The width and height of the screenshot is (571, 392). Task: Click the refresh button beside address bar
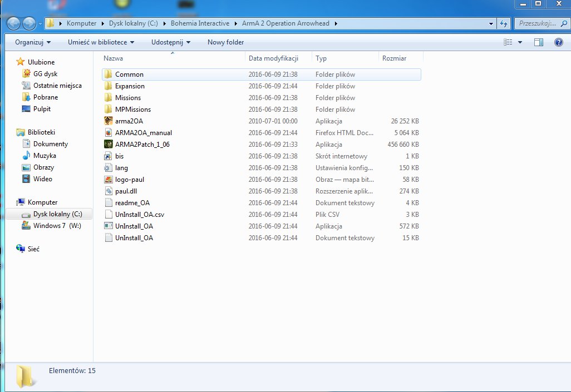504,23
